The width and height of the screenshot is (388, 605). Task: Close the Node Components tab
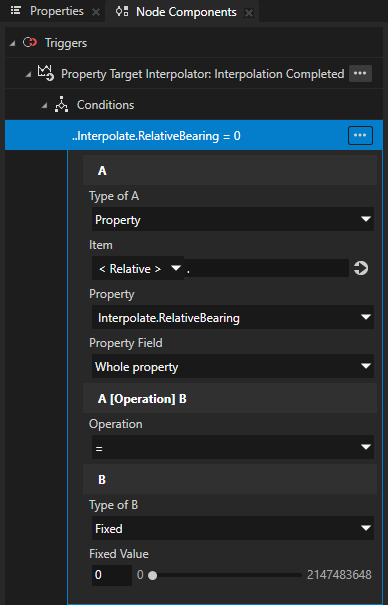(249, 13)
